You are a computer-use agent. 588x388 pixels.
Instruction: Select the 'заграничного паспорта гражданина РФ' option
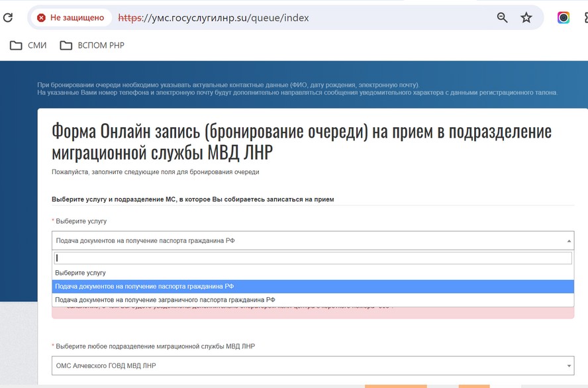click(313, 300)
